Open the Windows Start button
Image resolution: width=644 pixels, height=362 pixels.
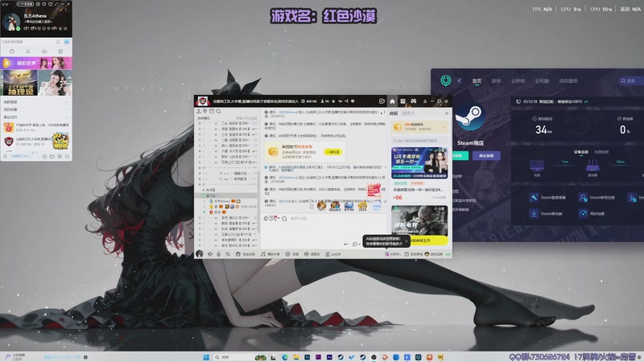(206, 357)
